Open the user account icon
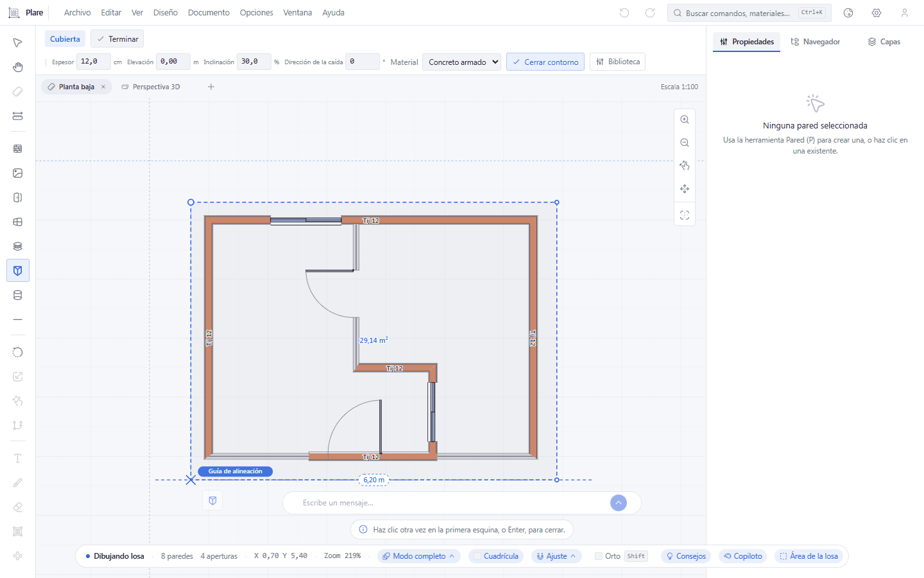Screen dimensions: 924x578 (905, 13)
